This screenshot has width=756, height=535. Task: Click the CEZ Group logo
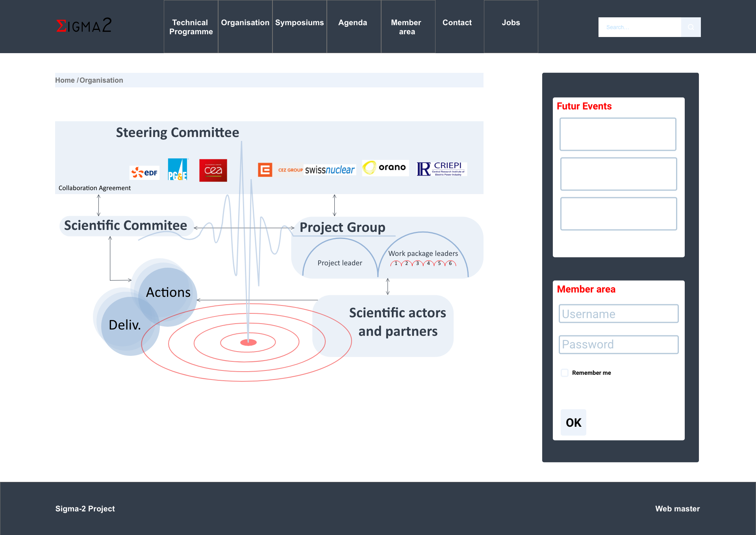tap(280, 170)
